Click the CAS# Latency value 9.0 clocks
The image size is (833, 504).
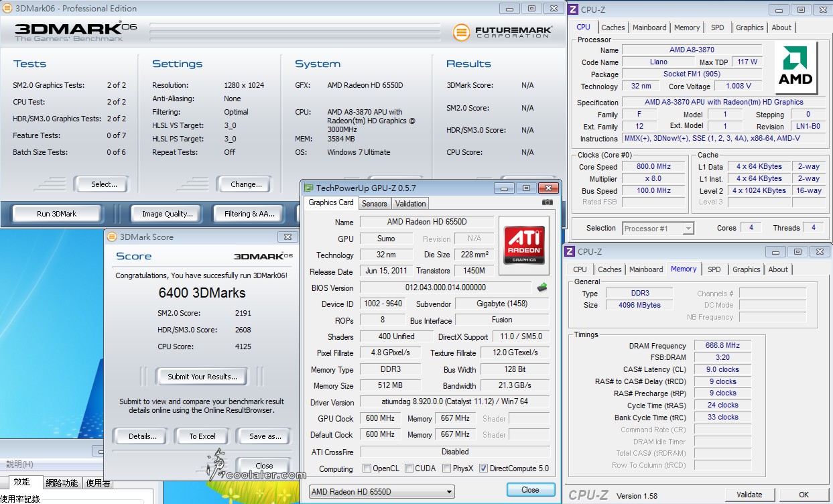point(722,369)
